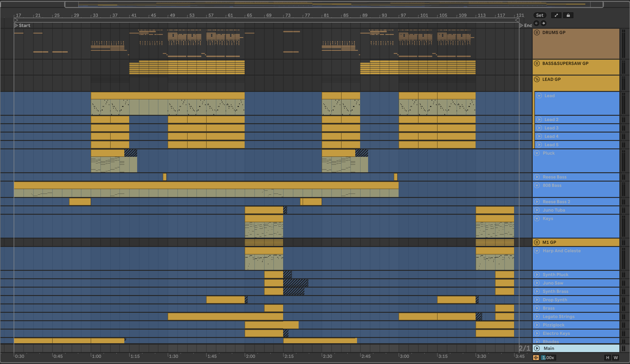
Task: Fold the BASS&SUPERSAW GP group
Action: coord(537,63)
